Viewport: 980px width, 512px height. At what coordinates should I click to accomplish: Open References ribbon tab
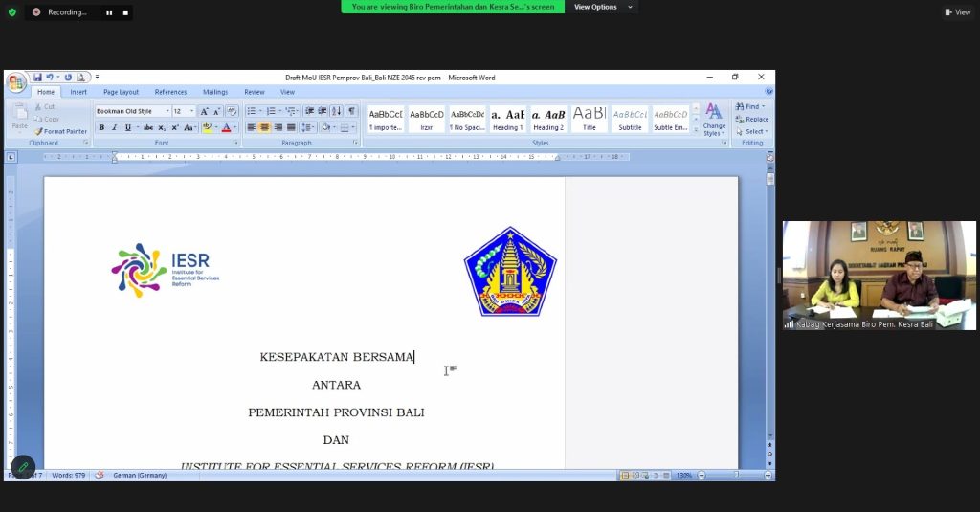pos(170,92)
